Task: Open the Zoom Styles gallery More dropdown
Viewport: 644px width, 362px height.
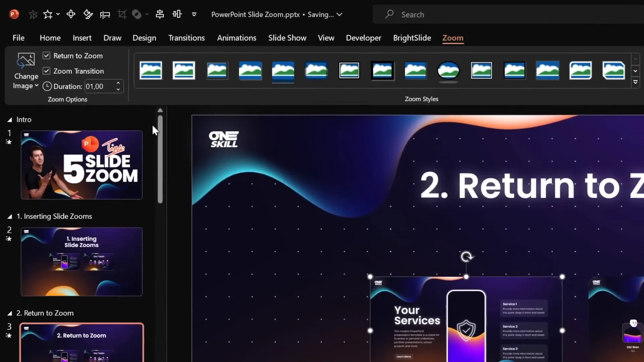Action: tap(635, 82)
